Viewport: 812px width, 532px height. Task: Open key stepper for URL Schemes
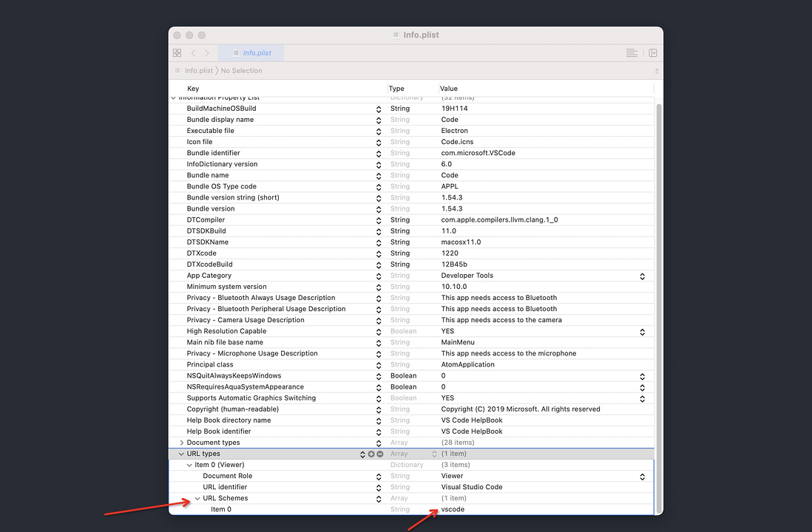click(379, 499)
